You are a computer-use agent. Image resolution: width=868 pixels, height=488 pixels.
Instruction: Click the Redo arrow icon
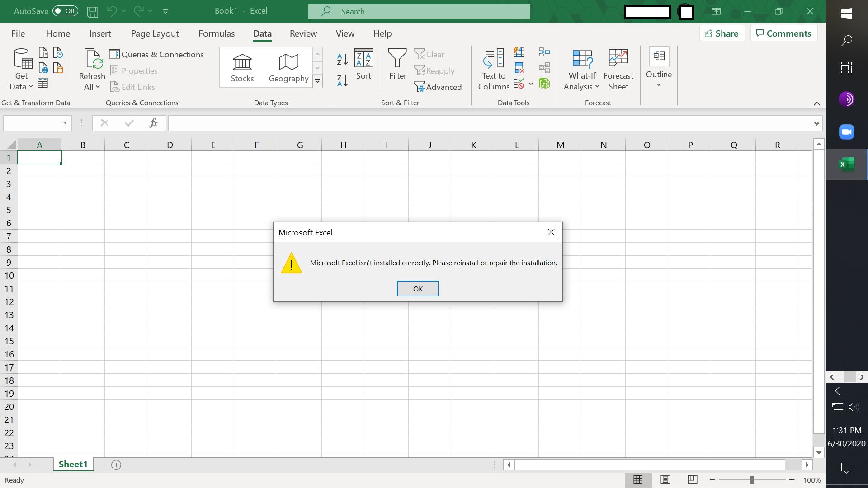[x=138, y=11]
